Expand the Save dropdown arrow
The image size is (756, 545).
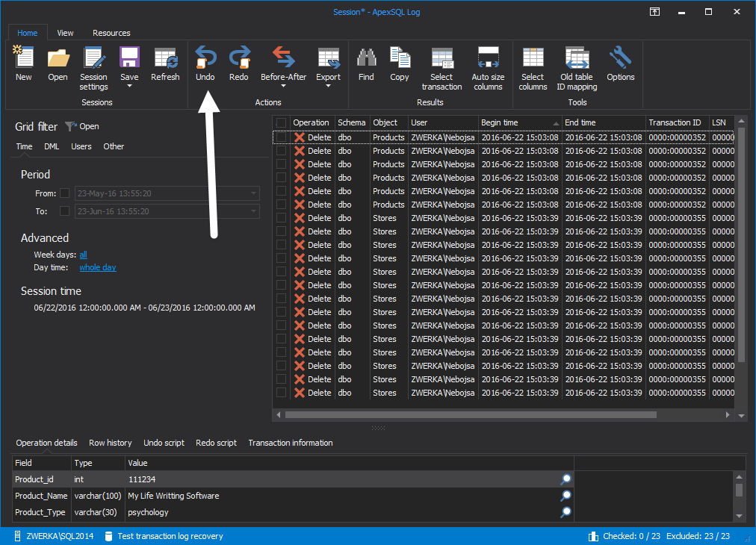click(129, 87)
